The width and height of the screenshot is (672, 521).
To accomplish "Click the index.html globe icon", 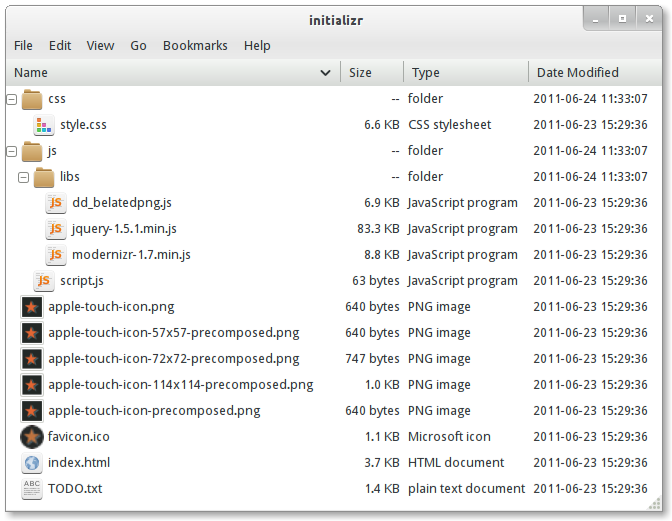I will 32,463.
